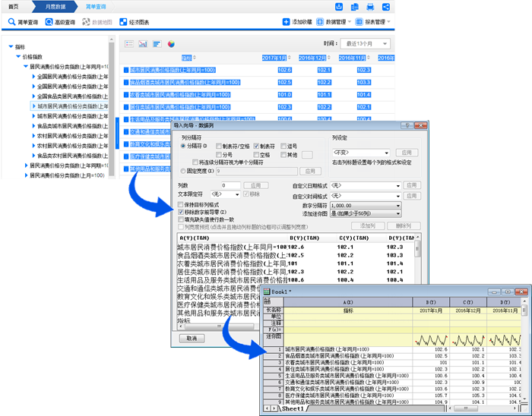Collapse the 价格指数 tree node
Screen dimensions: 532x416
(18, 57)
